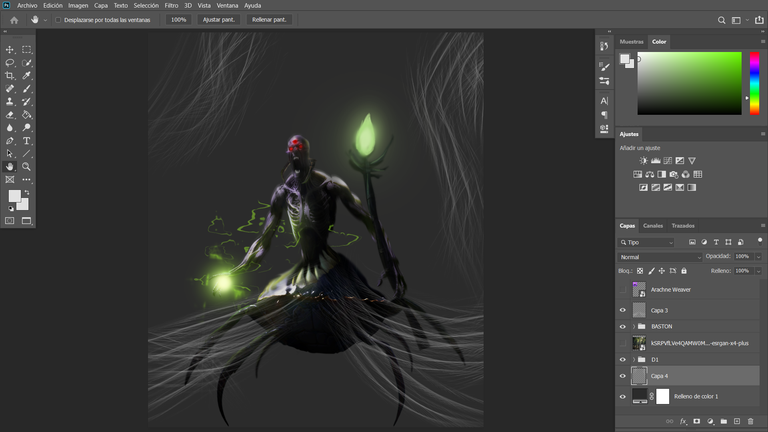Click the share icon top right
The image size is (768, 432).
pos(759,20)
